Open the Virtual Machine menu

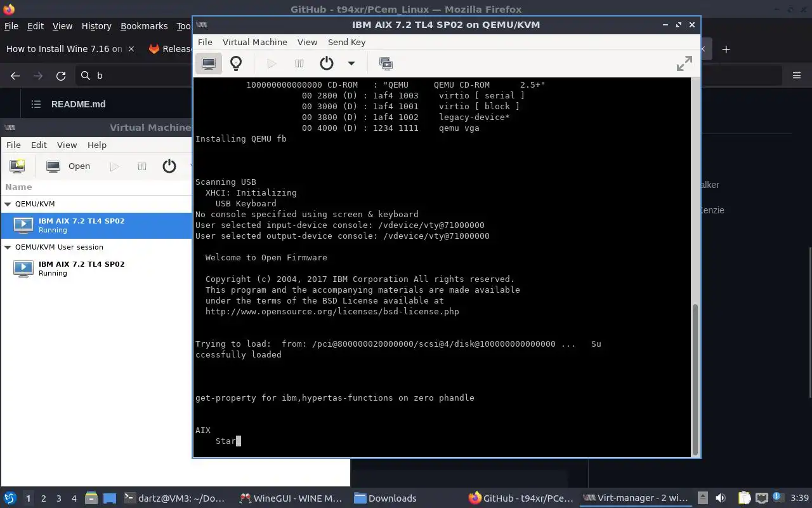tap(254, 42)
